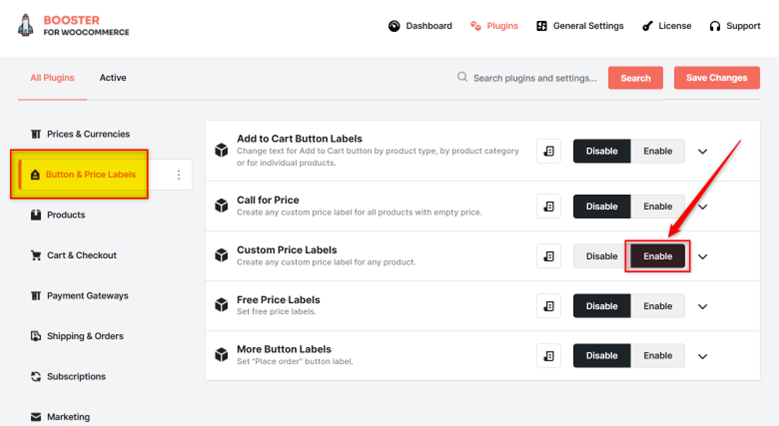Expand the More Button Labels chevron
Image resolution: width=779 pixels, height=426 pixels.
[702, 356]
